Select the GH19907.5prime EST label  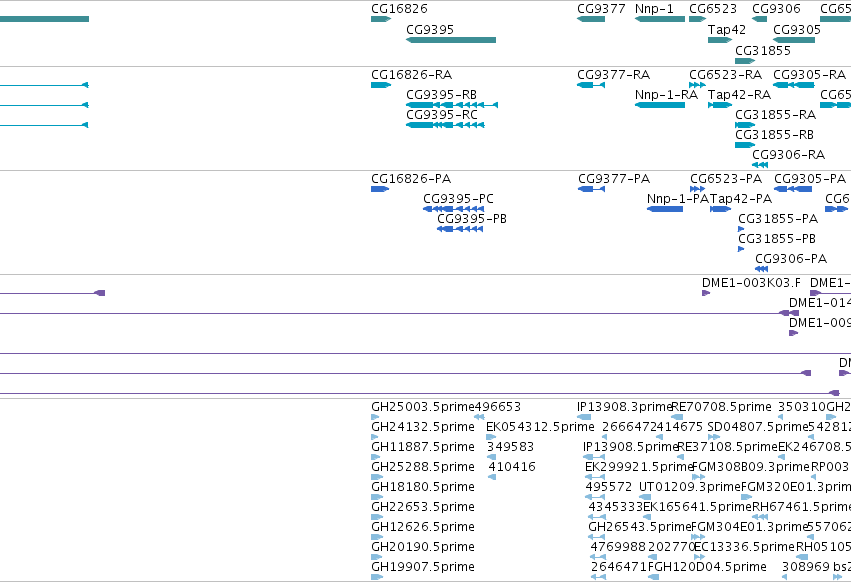click(423, 567)
